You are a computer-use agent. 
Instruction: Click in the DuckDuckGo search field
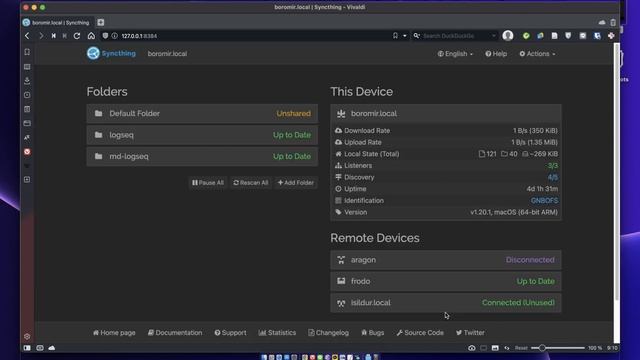456,36
